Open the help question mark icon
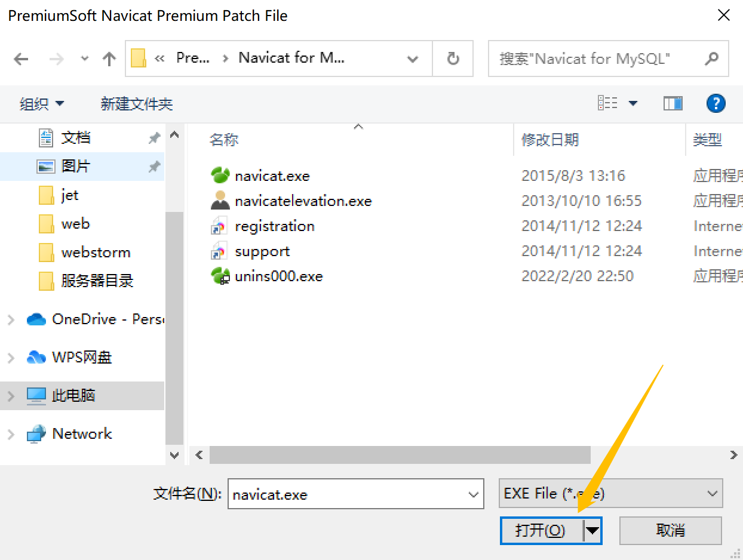Viewport: 743px width, 560px height. [716, 103]
